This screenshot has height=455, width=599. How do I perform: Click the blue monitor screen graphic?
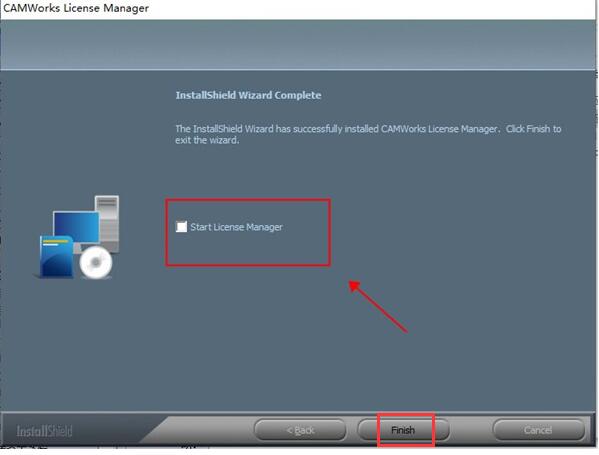point(76,227)
